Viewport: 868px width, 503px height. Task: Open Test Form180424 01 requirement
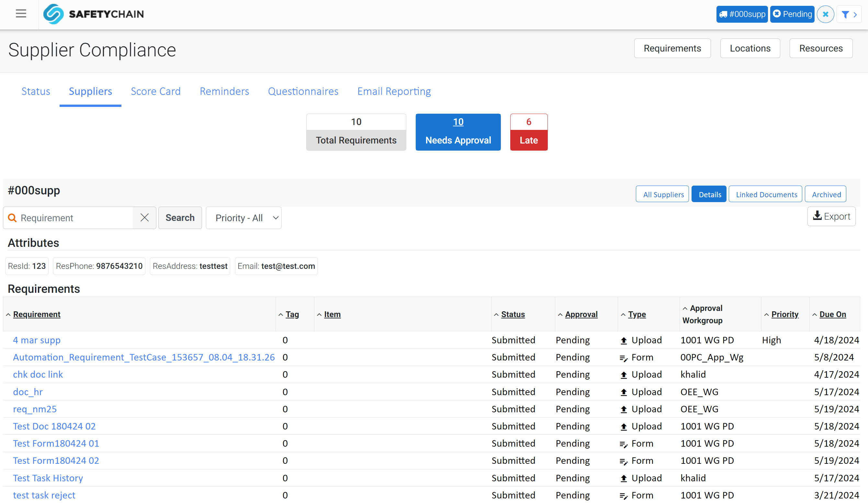(56, 444)
